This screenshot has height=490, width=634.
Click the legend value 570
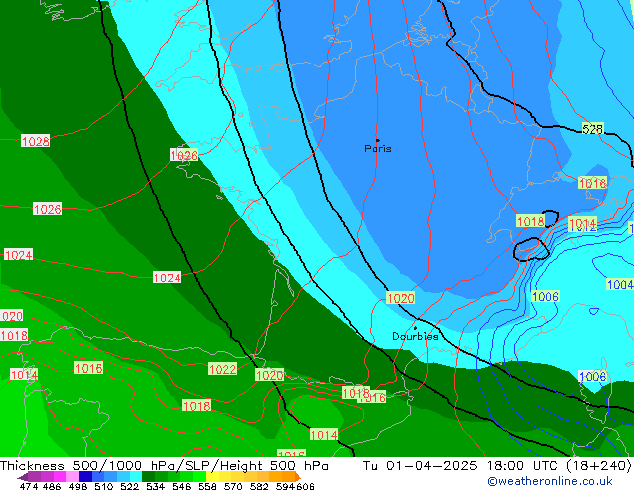pos(233,486)
